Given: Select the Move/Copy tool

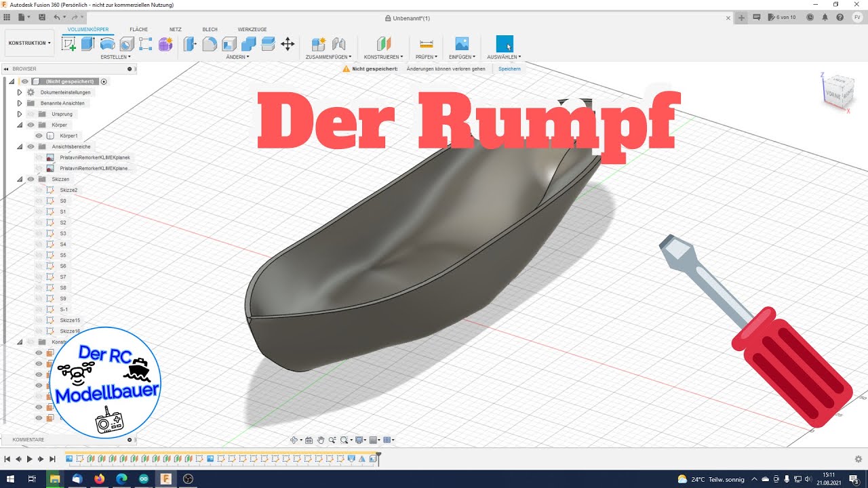Looking at the screenshot, I should [x=288, y=44].
